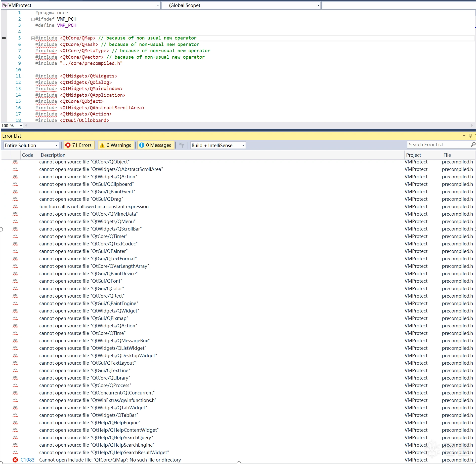Click the IntelliSense icon on the QtGui/QColor row

click(15, 288)
